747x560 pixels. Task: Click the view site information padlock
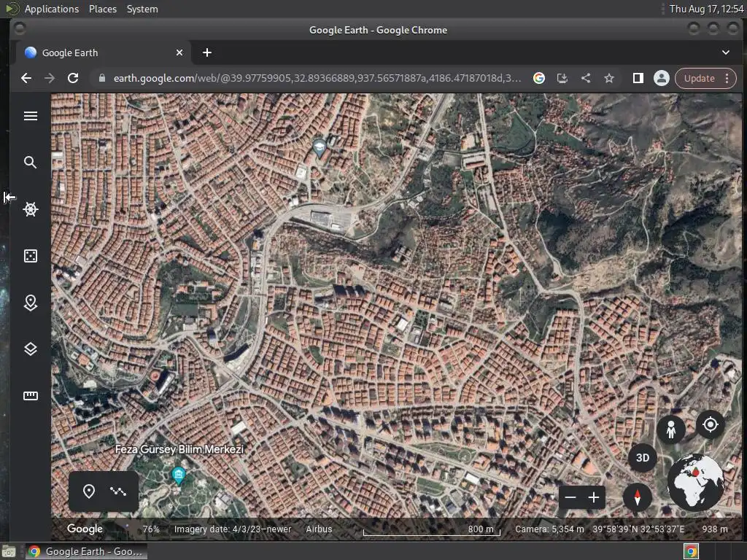[x=101, y=78]
